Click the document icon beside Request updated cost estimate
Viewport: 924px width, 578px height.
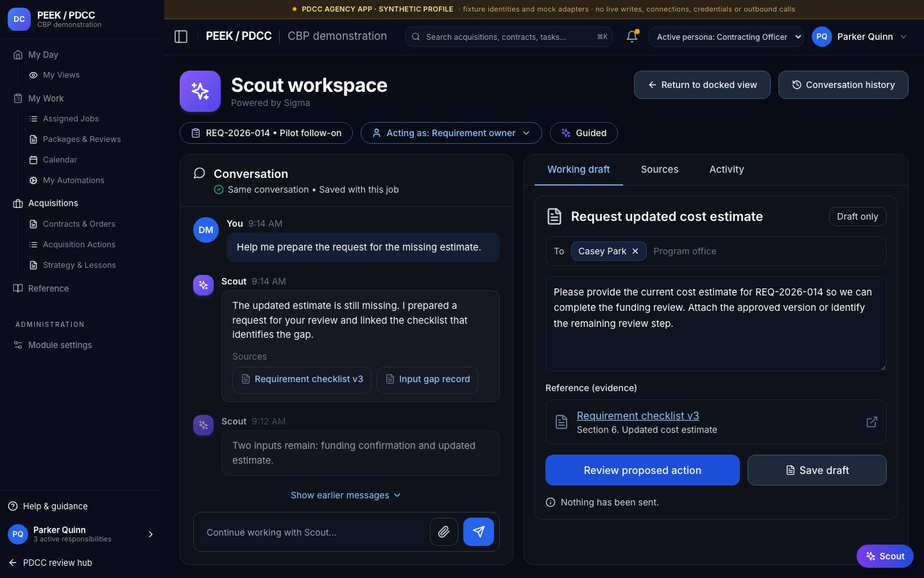(554, 216)
